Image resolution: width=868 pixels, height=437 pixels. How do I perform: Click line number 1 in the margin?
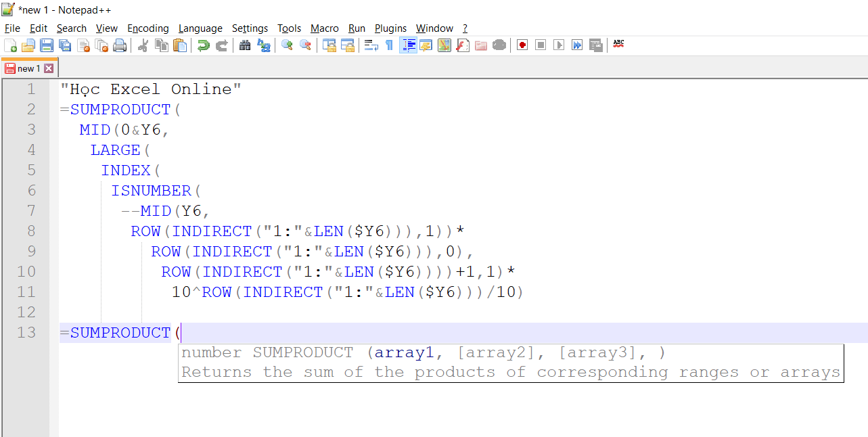click(x=31, y=89)
